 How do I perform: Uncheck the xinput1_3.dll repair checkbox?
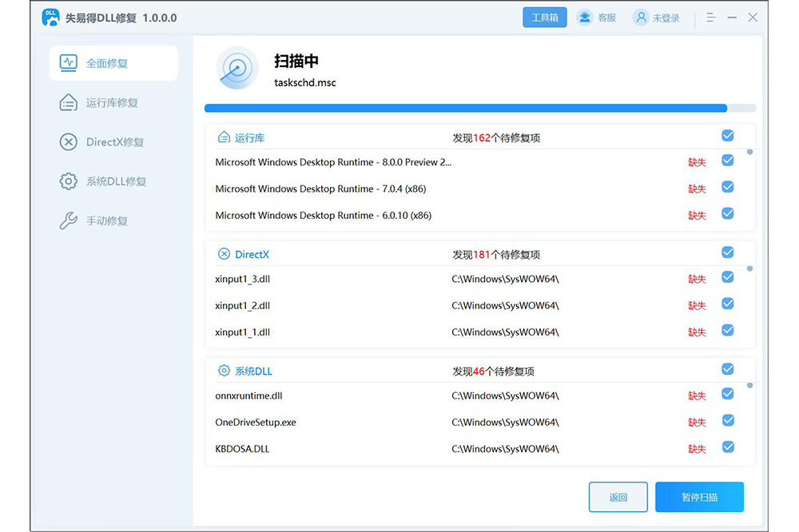(x=728, y=279)
